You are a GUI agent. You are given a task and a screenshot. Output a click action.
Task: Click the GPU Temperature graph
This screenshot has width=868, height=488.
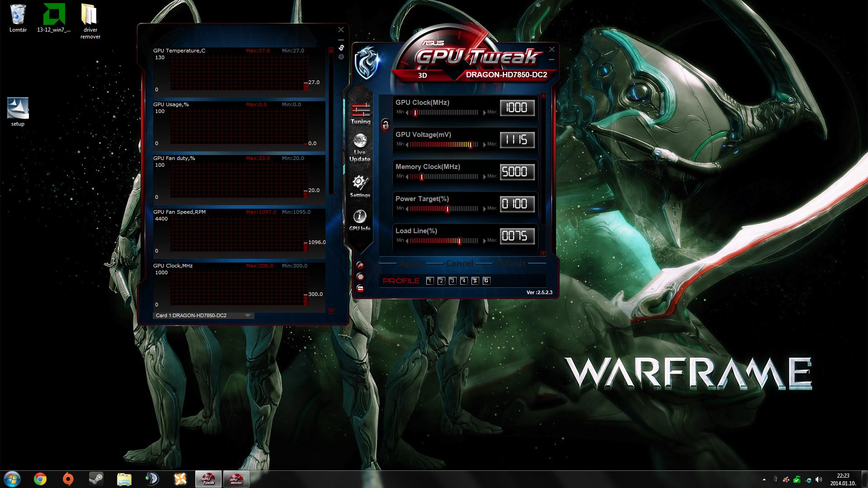click(239, 72)
